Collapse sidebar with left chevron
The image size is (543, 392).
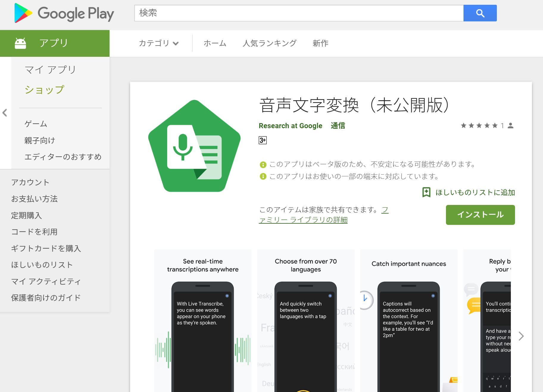coord(5,113)
